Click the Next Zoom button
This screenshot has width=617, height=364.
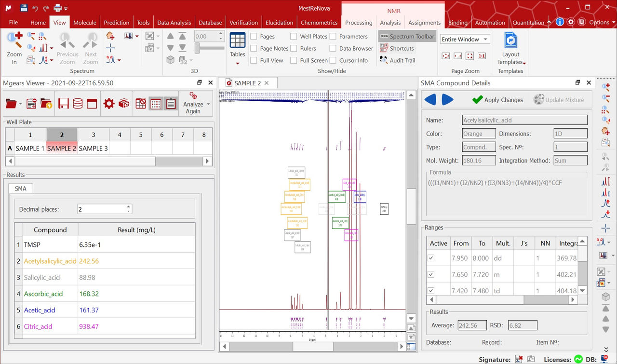pos(91,48)
